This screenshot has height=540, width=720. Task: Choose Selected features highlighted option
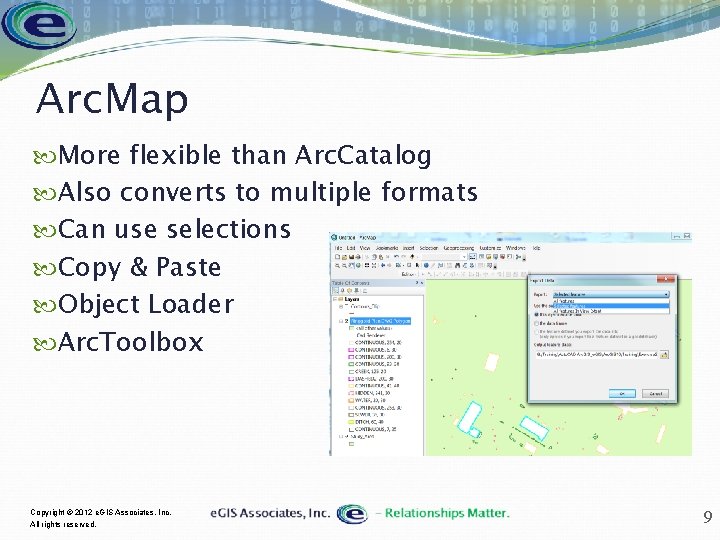tap(611, 306)
